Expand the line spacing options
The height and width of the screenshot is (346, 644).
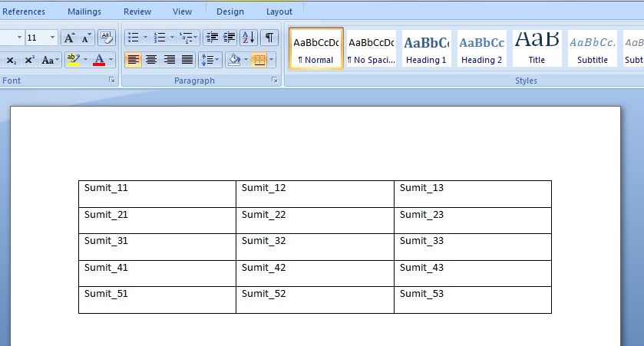210,60
